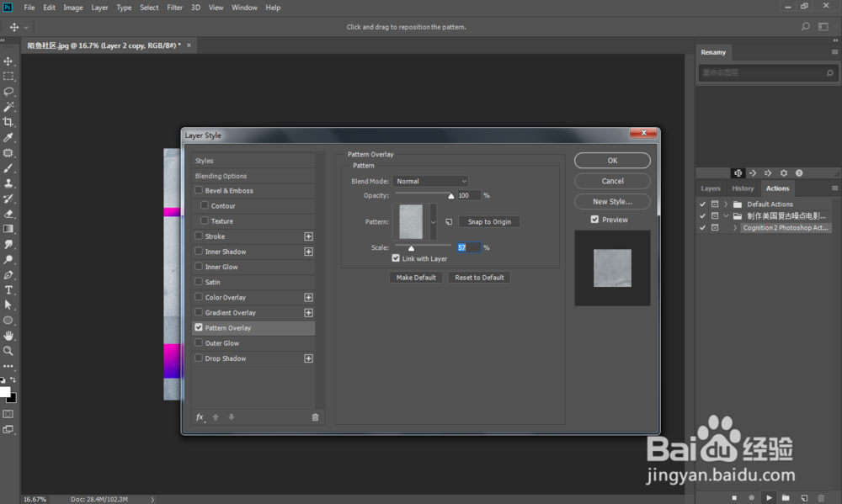This screenshot has width=842, height=504.
Task: Select the Eraser tool
Action: (x=8, y=214)
